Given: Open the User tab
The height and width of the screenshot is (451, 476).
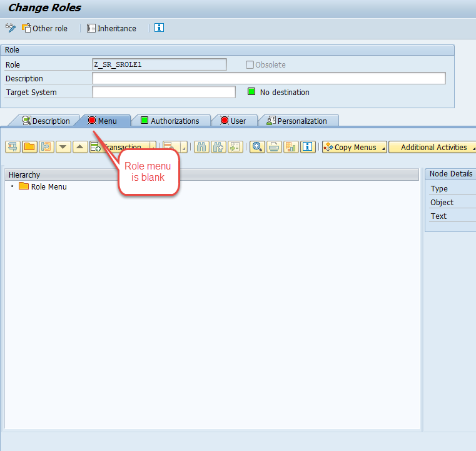Looking at the screenshot, I should tap(233, 121).
